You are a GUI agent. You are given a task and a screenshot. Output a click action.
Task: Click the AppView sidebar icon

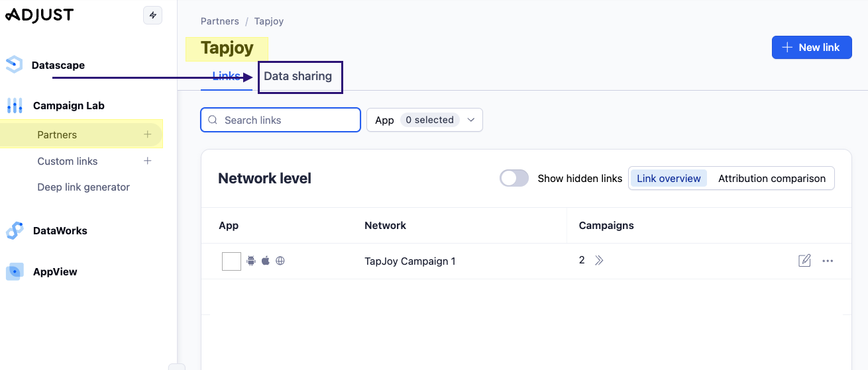pos(15,271)
